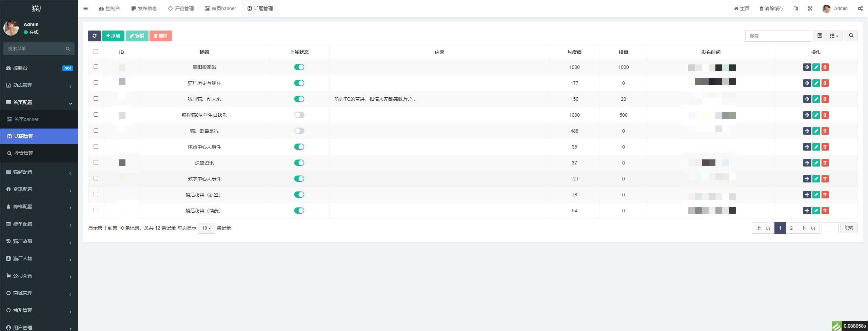Screen dimensions: 868x331
Task: Expand the 猫趣配置 sidebar menu
Action: (39, 172)
